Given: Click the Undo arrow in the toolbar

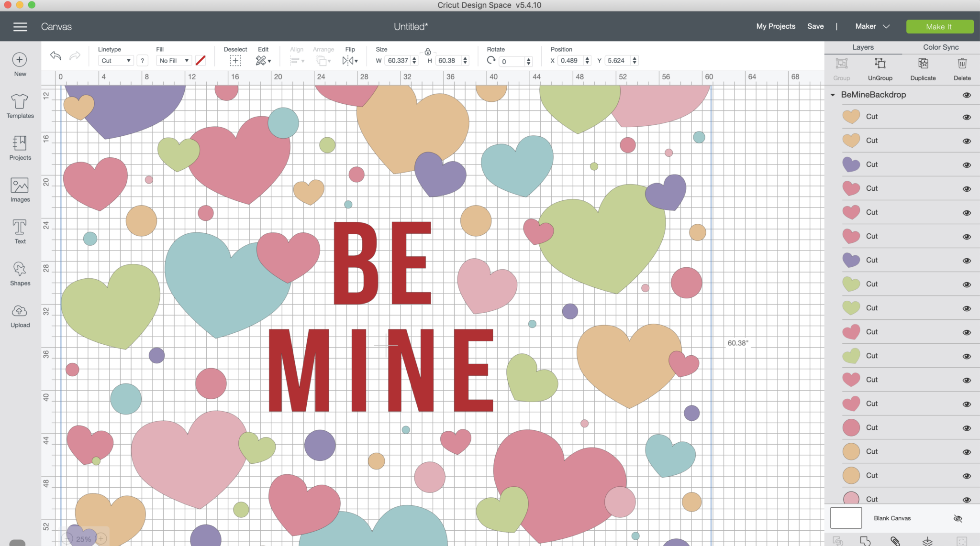Looking at the screenshot, I should click(55, 56).
